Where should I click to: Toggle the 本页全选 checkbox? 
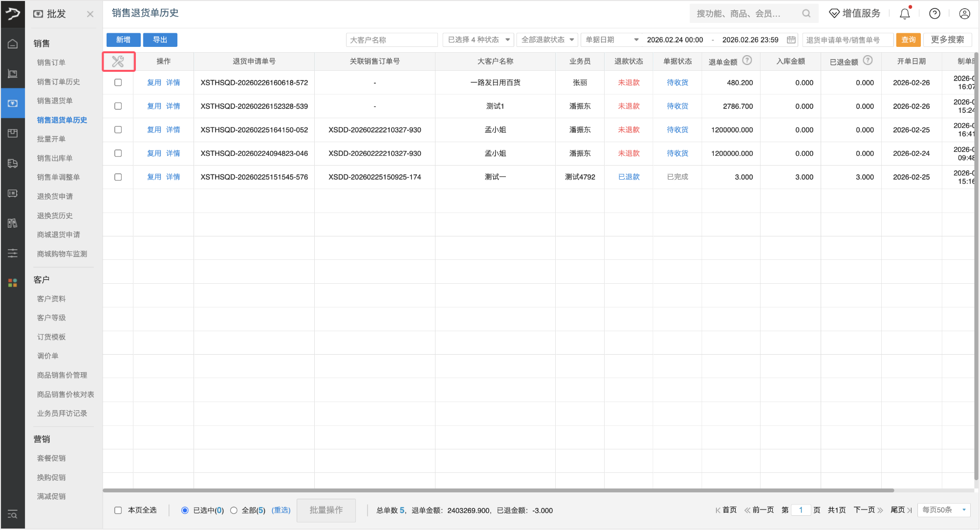[x=118, y=510]
